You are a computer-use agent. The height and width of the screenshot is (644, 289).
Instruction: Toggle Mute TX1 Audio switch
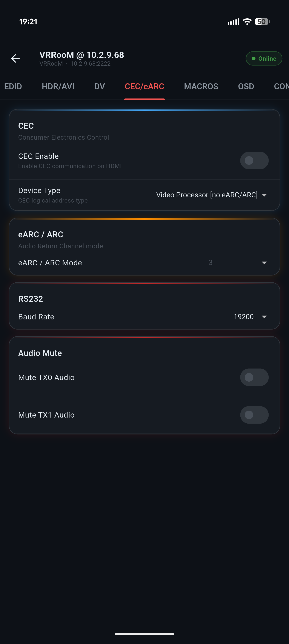pyautogui.click(x=254, y=415)
